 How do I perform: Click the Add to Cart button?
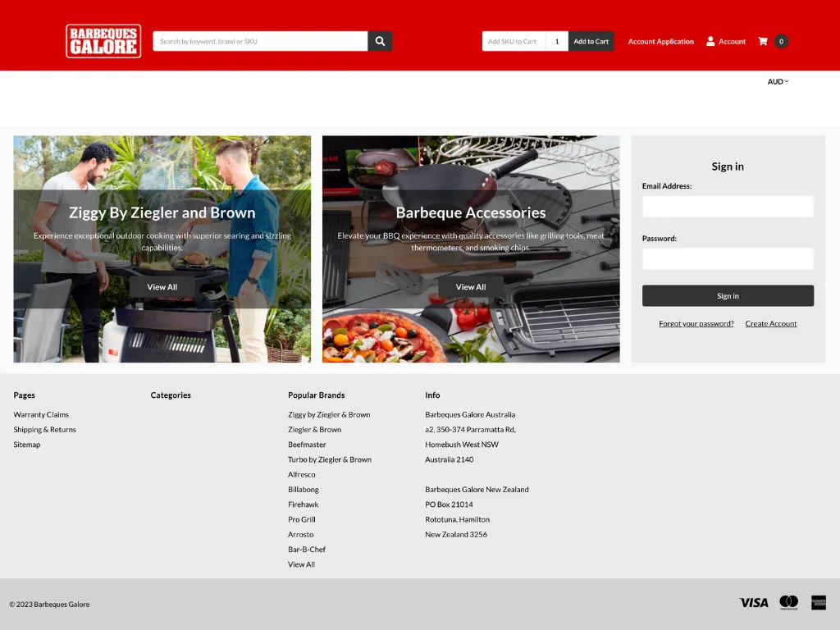point(591,41)
